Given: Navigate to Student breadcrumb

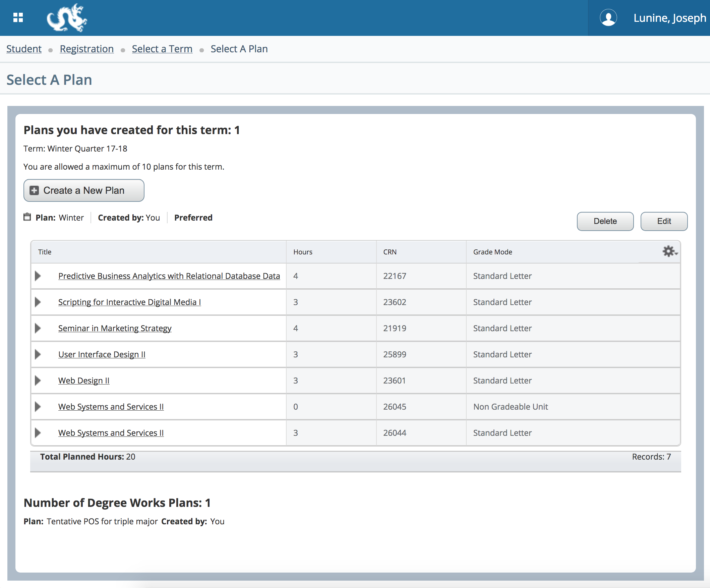Looking at the screenshot, I should [24, 49].
